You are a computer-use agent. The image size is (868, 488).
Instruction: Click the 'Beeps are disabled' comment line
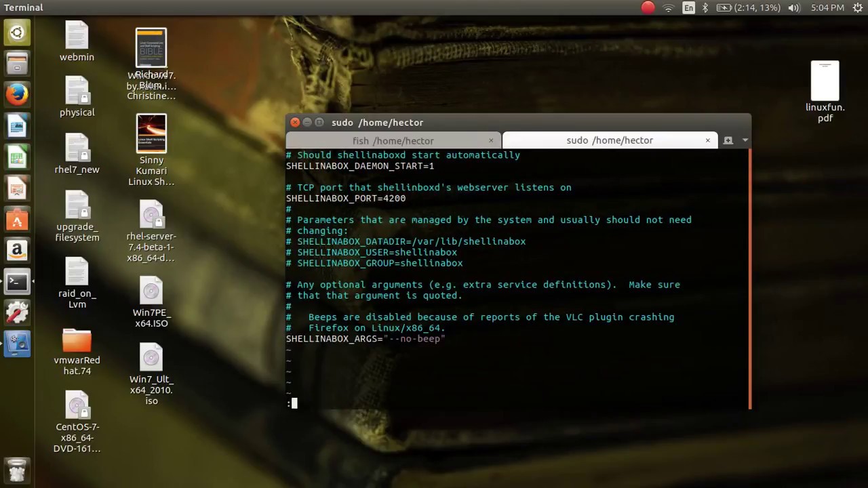480,317
